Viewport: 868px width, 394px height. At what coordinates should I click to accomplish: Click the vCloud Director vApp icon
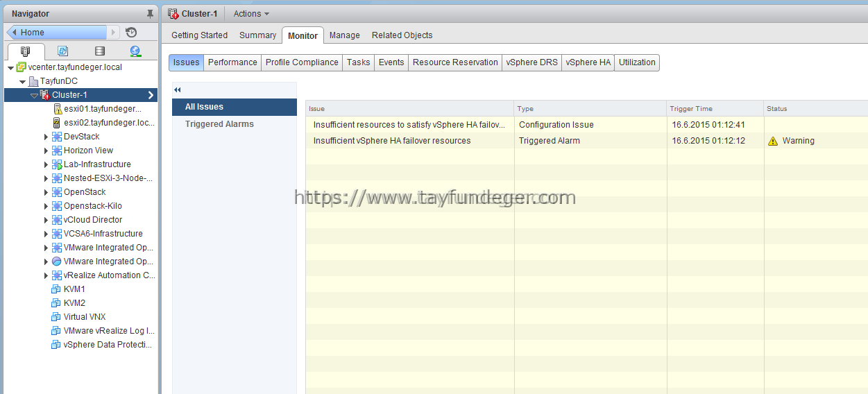[57, 220]
